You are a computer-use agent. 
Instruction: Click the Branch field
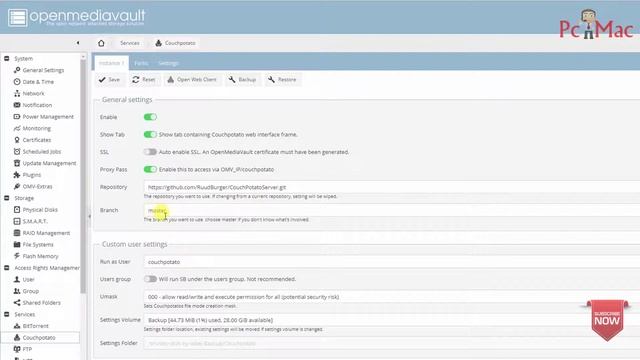tap(392, 210)
